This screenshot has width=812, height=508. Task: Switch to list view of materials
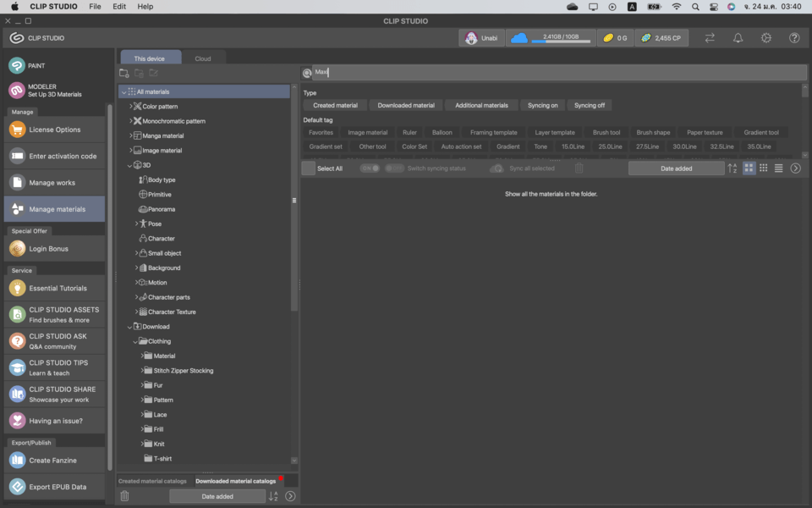pyautogui.click(x=778, y=168)
